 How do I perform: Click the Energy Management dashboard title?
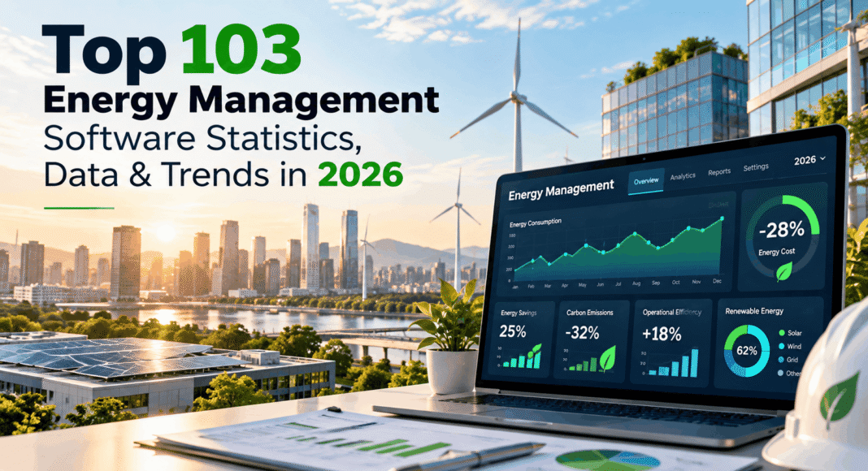click(x=561, y=189)
